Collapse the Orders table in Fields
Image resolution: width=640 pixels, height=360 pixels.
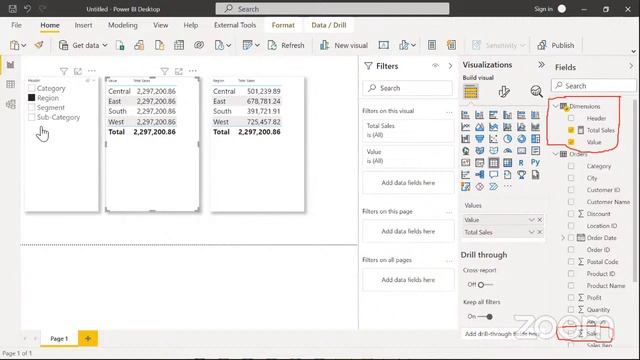point(556,154)
